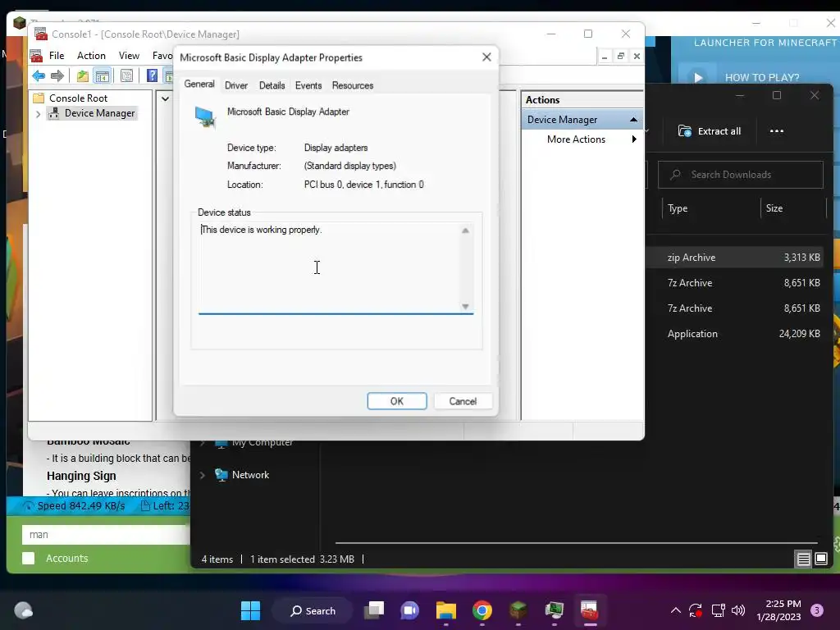The image size is (840, 630).
Task: Open the weather widget on taskbar
Action: coord(24,610)
